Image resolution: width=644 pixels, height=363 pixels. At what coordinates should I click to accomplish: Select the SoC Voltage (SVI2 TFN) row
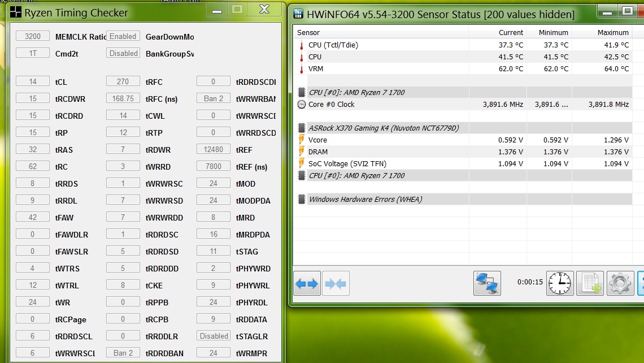click(x=463, y=163)
